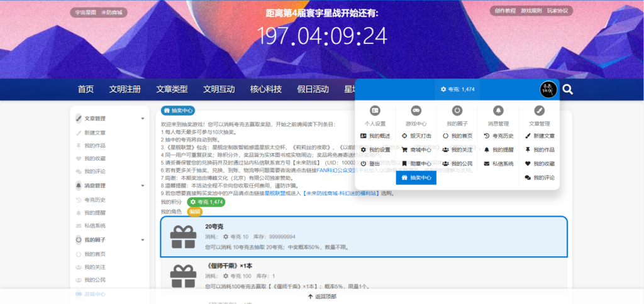Open 我的公民 in the avatar dropdown panel
The width and height of the screenshot is (644, 304).
tap(457, 163)
